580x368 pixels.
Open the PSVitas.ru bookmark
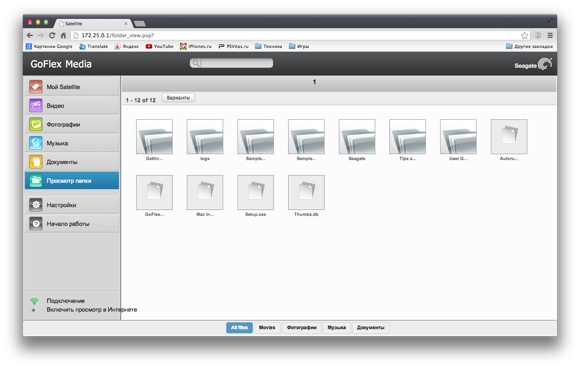(x=233, y=46)
